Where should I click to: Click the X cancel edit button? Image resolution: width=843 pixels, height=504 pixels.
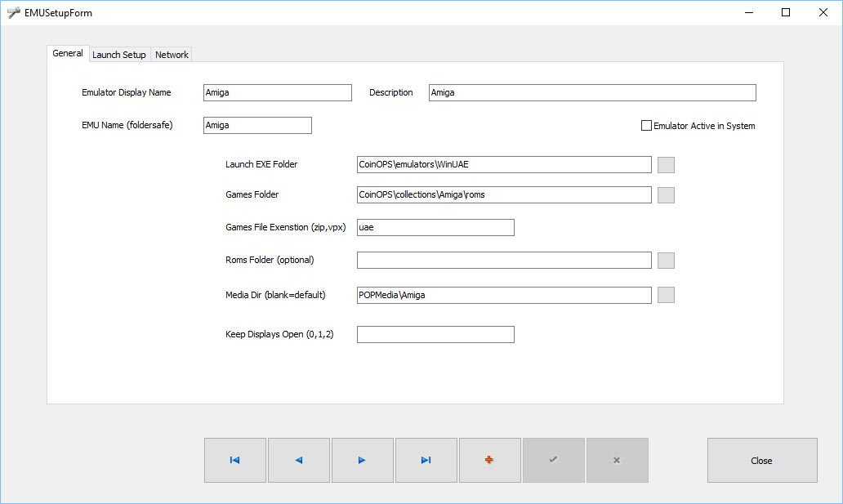pyautogui.click(x=618, y=461)
